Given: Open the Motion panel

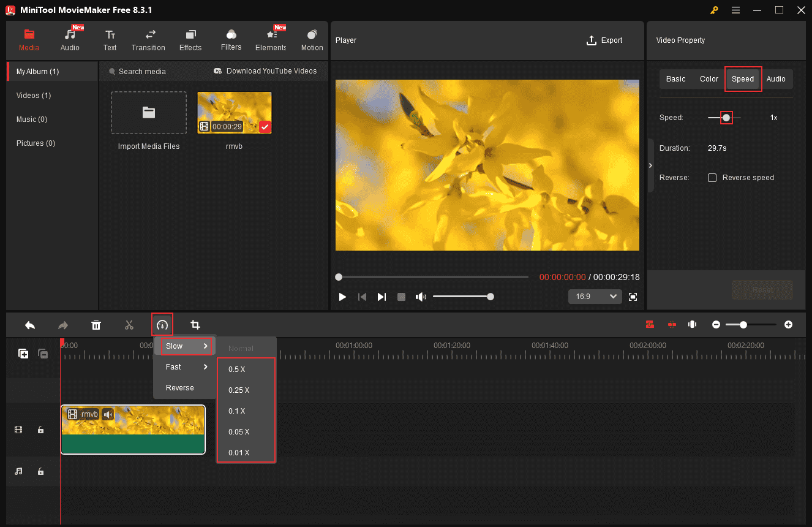Looking at the screenshot, I should 312,40.
